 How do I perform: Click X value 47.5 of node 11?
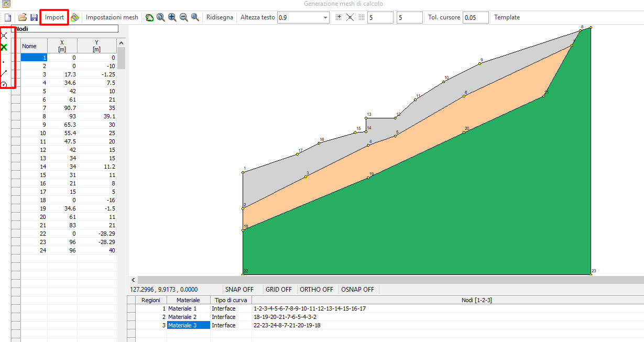[x=62, y=141]
